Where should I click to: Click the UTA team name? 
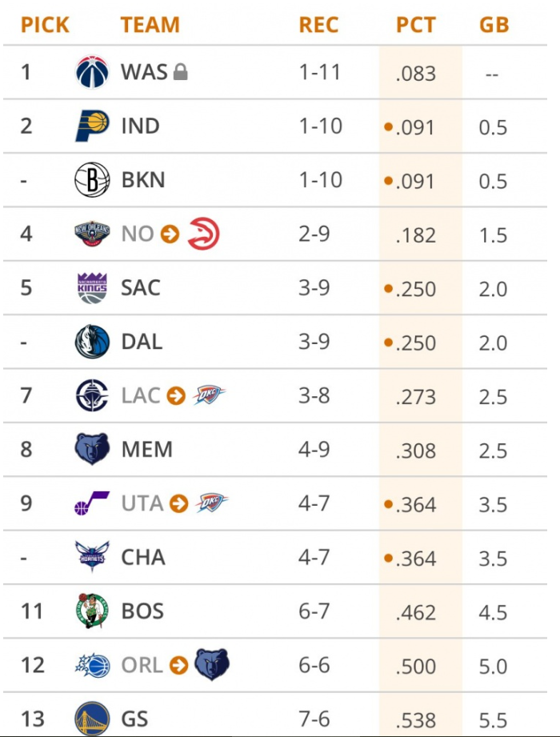pos(142,503)
